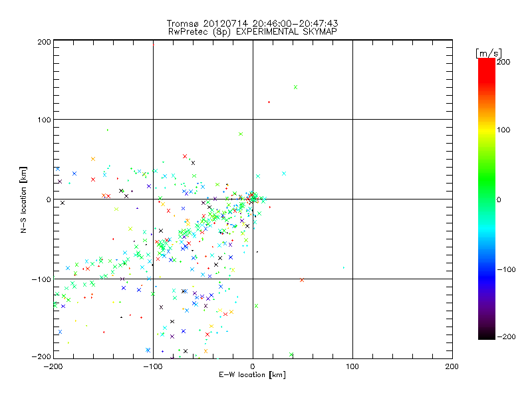Click the E-W axis '200' tick label
Screen dimensions: 532x399
pyautogui.click(x=452, y=366)
